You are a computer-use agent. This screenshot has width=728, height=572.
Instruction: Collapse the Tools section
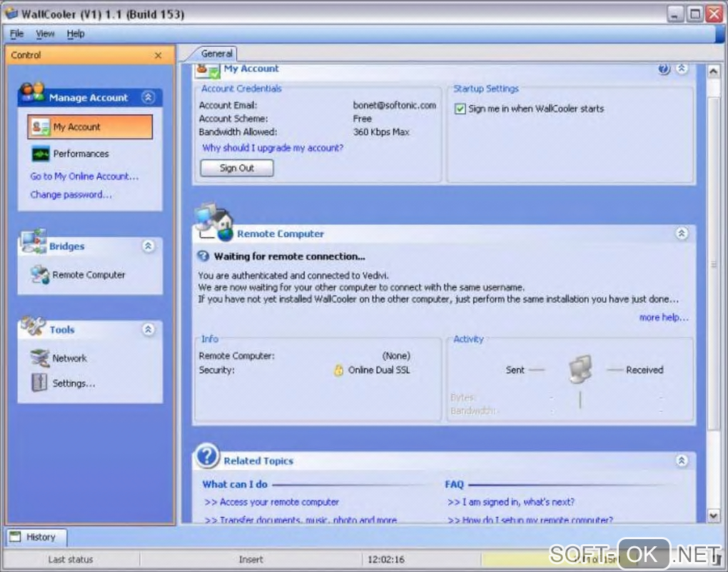tap(148, 329)
